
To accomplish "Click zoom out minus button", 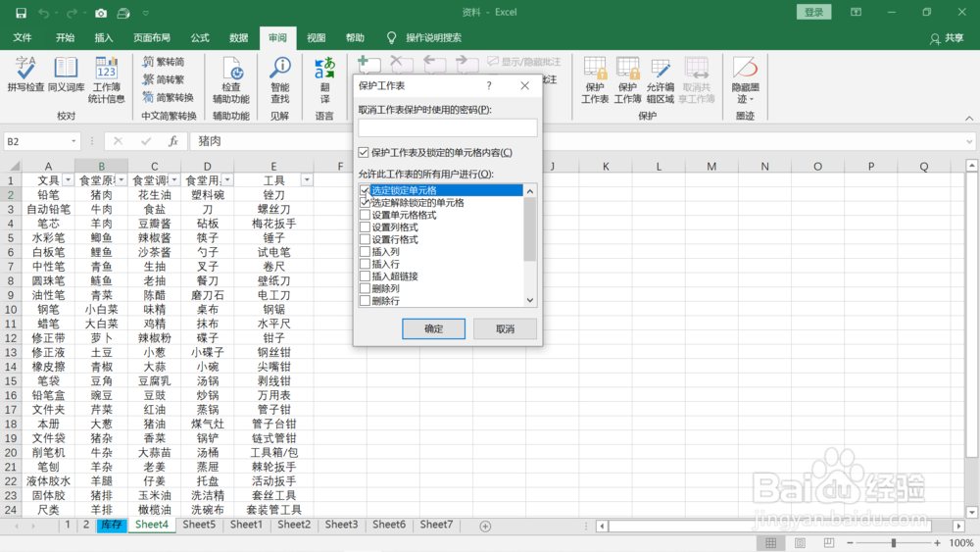I will (x=850, y=543).
